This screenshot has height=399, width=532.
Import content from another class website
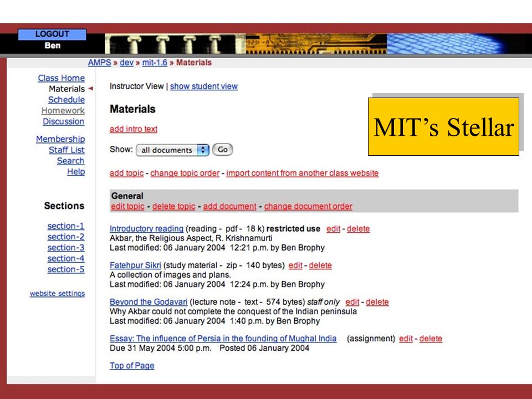tap(303, 173)
